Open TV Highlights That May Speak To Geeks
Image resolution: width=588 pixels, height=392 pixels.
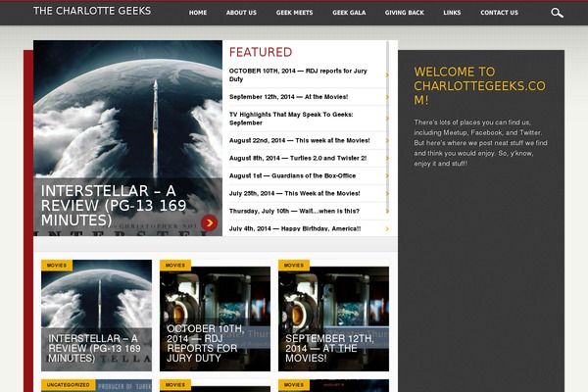coord(291,119)
